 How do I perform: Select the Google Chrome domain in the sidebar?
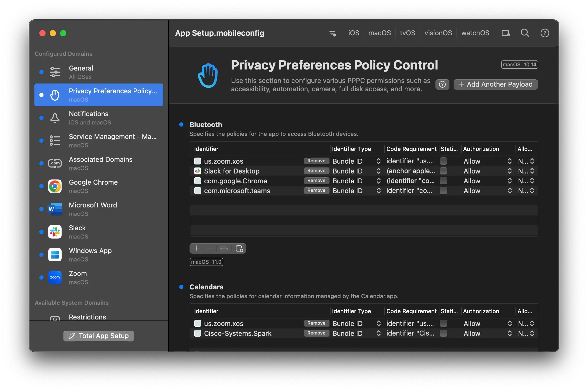(x=93, y=186)
